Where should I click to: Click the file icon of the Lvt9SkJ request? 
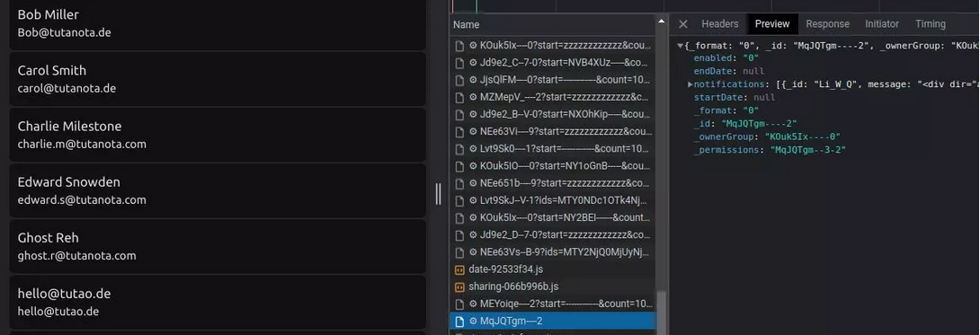point(459,201)
